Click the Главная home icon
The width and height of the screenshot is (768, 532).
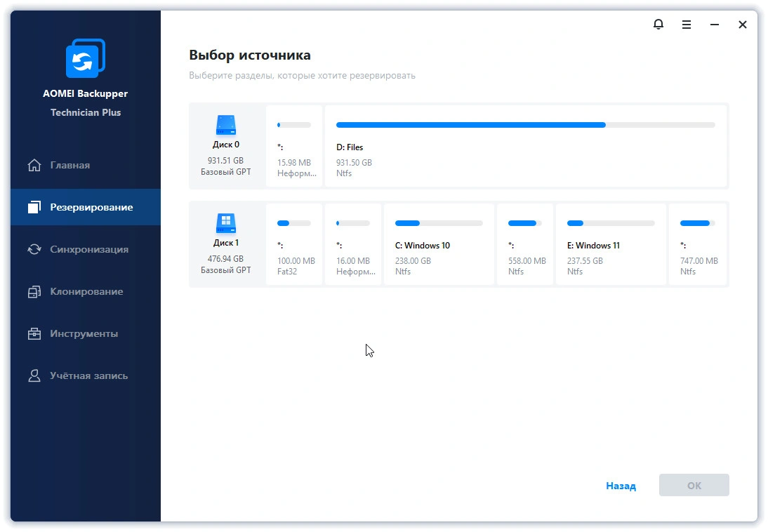click(34, 166)
